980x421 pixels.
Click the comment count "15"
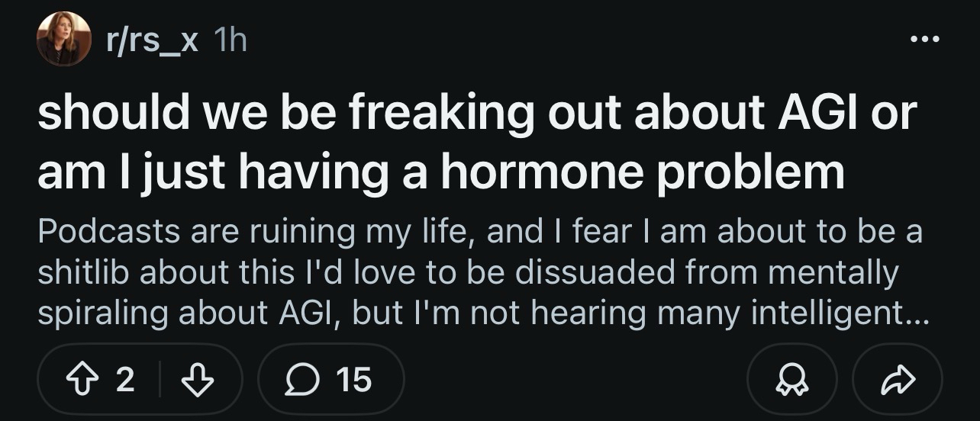(x=353, y=379)
